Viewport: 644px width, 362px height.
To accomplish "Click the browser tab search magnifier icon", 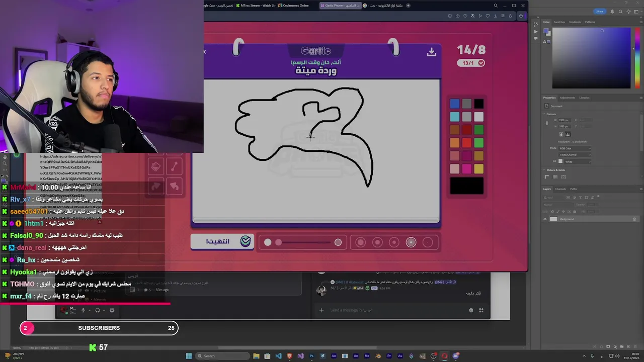I will click(x=496, y=6).
